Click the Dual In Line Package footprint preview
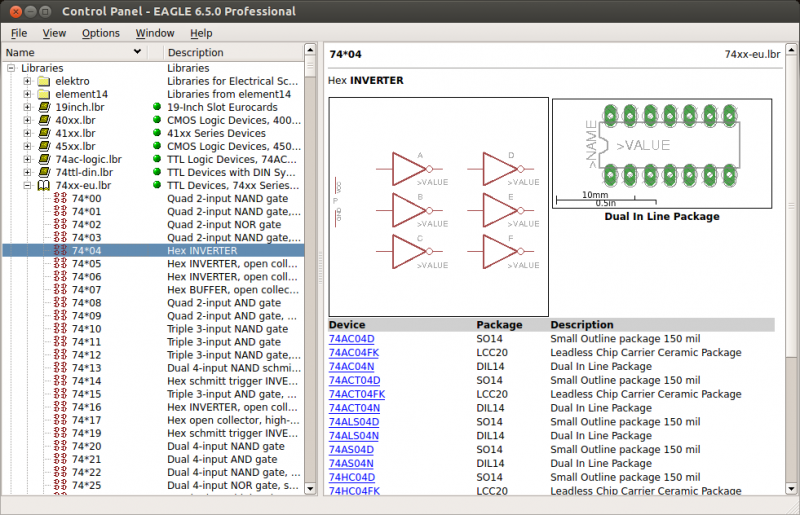Viewport: 800px width, 515px height. [x=662, y=153]
